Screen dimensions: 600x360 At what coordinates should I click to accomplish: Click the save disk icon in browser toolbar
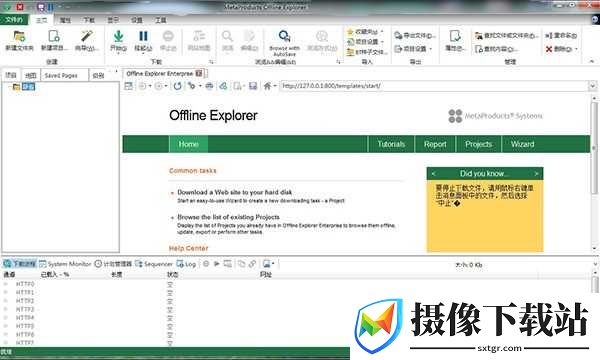tap(253, 86)
